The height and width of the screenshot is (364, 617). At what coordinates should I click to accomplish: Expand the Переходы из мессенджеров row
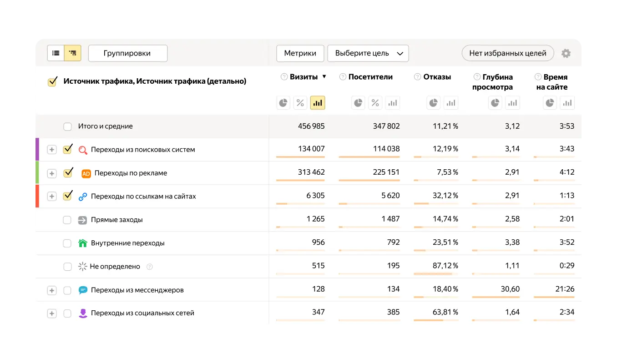(x=51, y=290)
